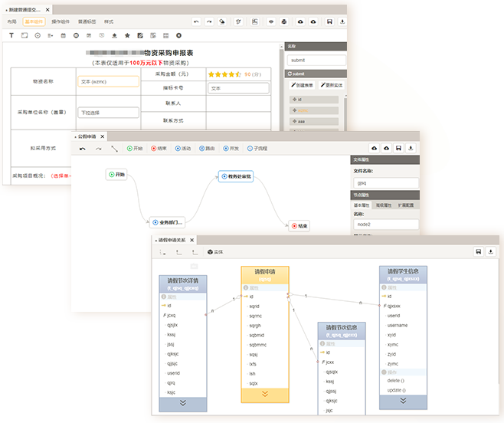Click save icon in the entity diagram toolbar
This screenshot has width=504, height=423.
coord(478,251)
